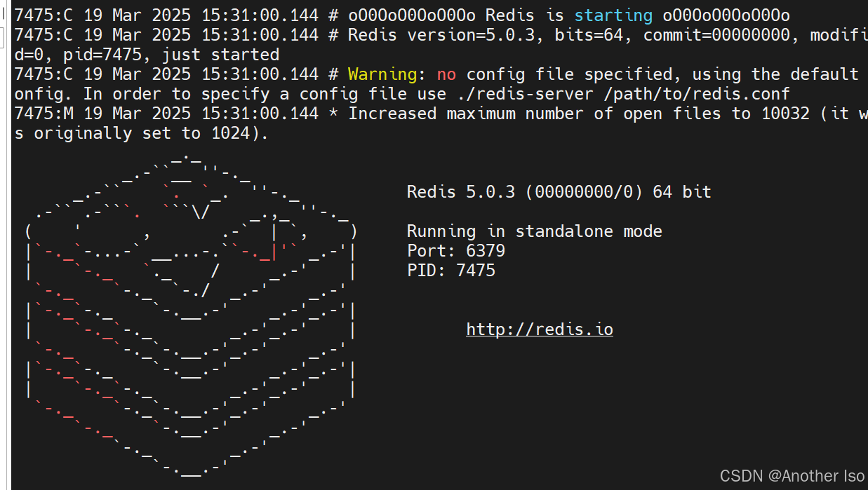Click the red word 'no' before config
868x490 pixels.
click(x=446, y=74)
